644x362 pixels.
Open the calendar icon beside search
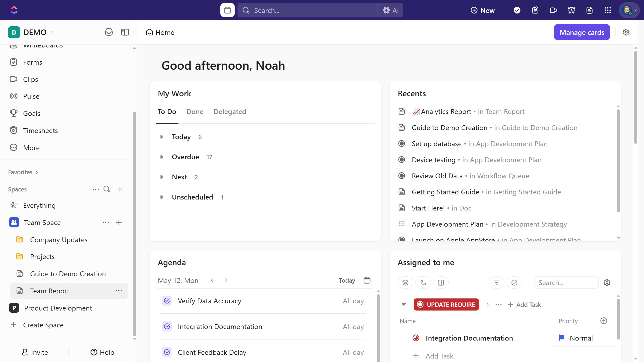[227, 10]
